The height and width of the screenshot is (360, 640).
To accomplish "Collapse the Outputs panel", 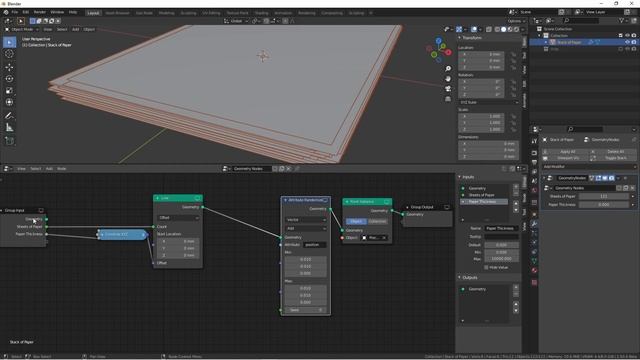I will click(x=459, y=278).
